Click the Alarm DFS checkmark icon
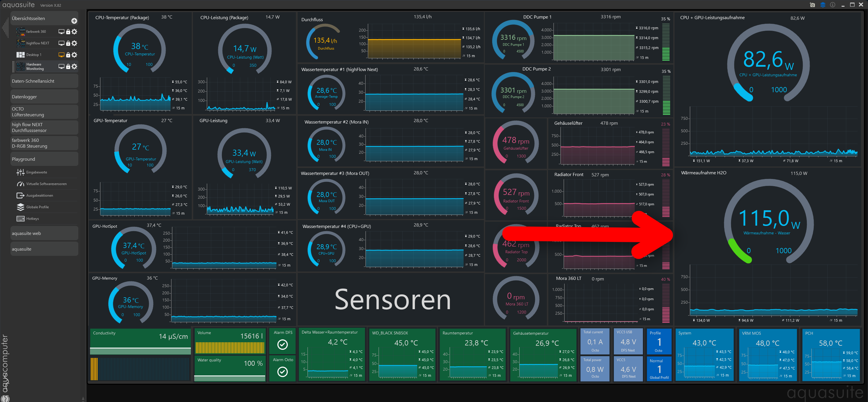 (x=282, y=344)
